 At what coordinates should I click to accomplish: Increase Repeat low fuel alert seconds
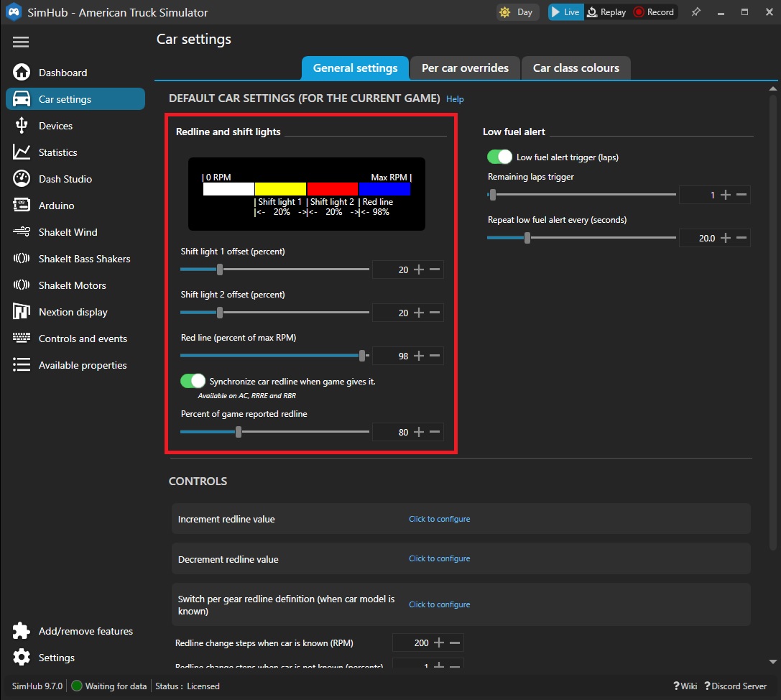726,238
